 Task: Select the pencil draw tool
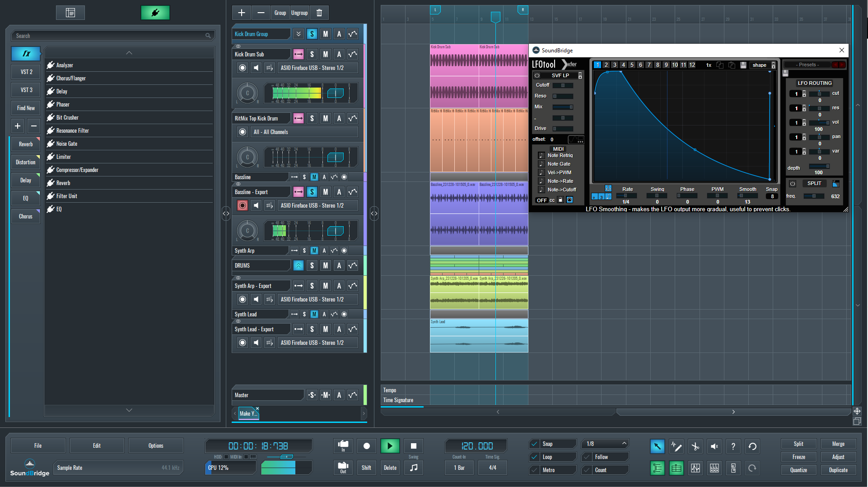click(x=676, y=446)
